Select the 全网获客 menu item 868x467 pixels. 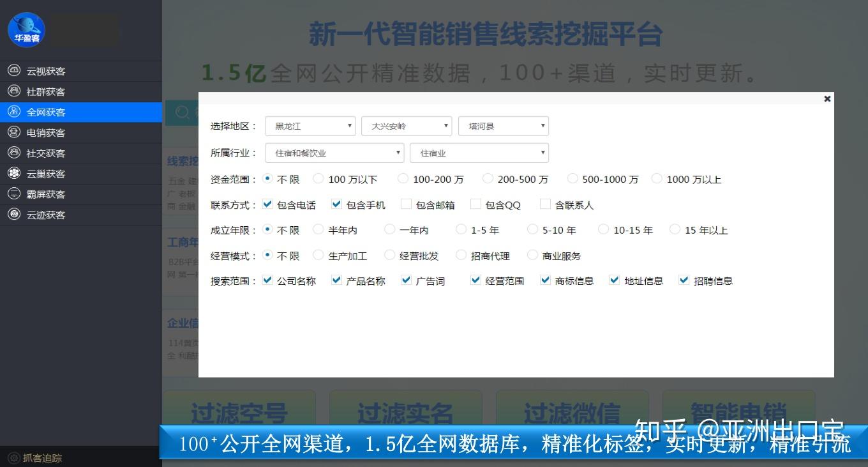(x=81, y=112)
